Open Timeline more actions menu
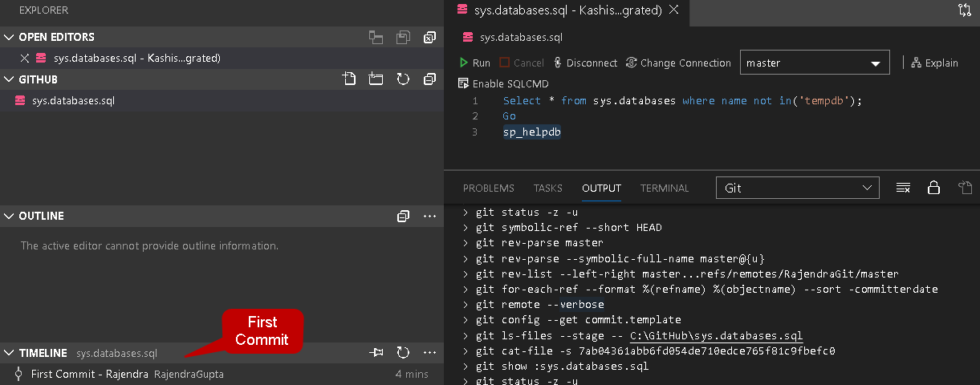This screenshot has height=385, width=980. pyautogui.click(x=430, y=353)
